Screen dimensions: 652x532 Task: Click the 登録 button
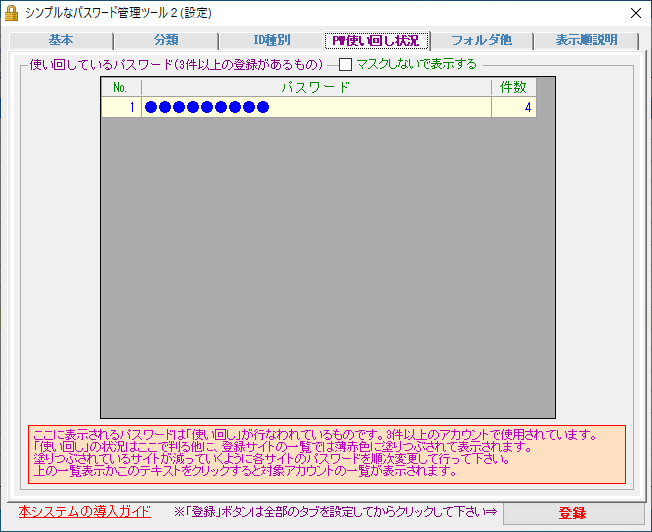click(573, 513)
